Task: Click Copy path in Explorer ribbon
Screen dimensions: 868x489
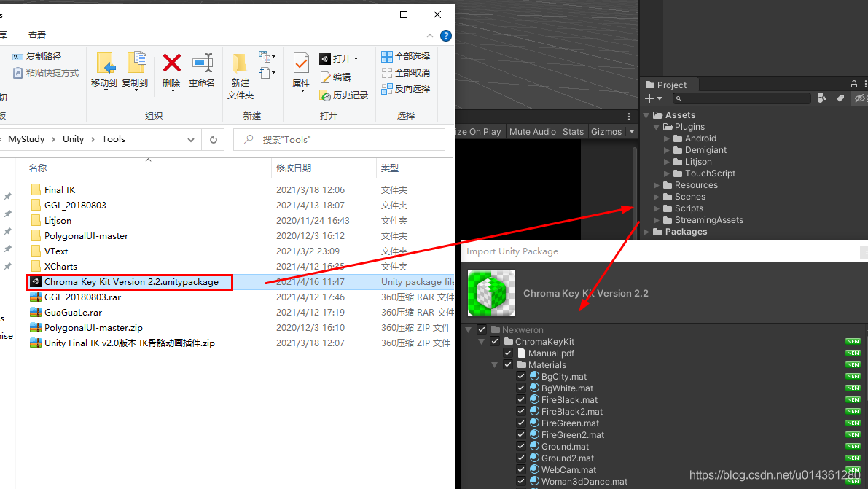Action: (x=37, y=57)
